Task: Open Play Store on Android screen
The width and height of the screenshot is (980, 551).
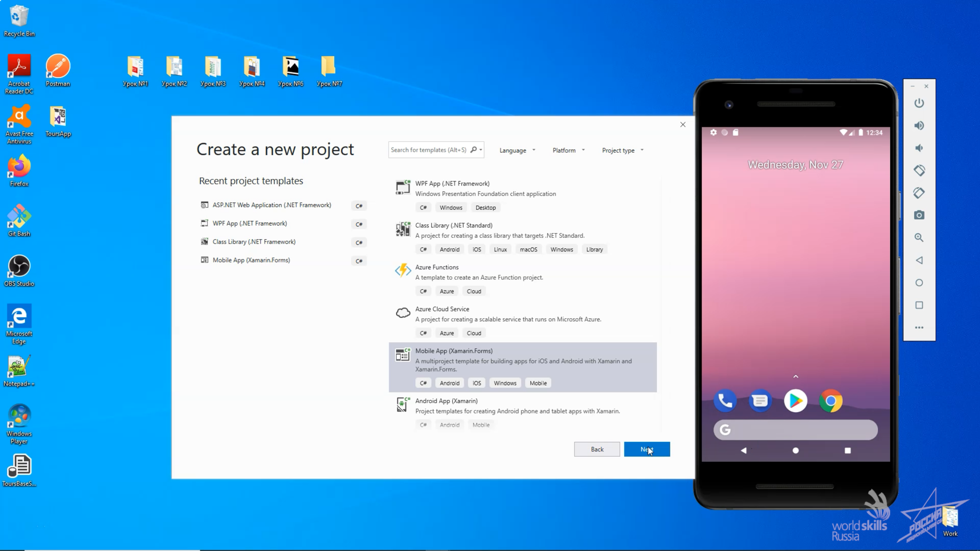Action: 796,401
